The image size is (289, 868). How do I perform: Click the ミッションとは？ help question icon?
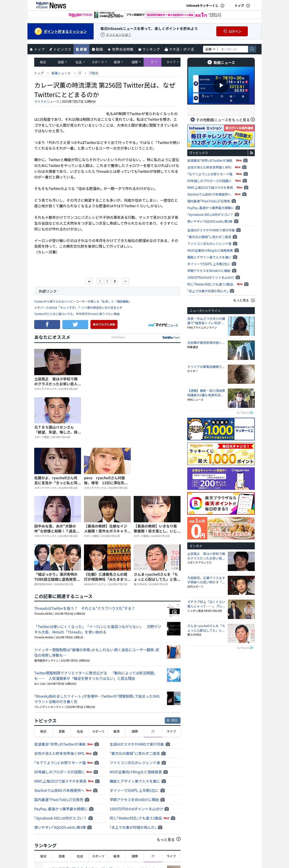pyautogui.click(x=102, y=35)
